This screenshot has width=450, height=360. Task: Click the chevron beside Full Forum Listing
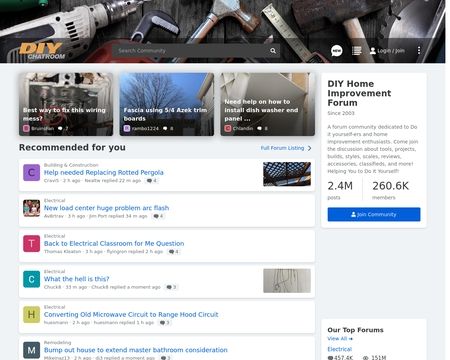tap(310, 148)
